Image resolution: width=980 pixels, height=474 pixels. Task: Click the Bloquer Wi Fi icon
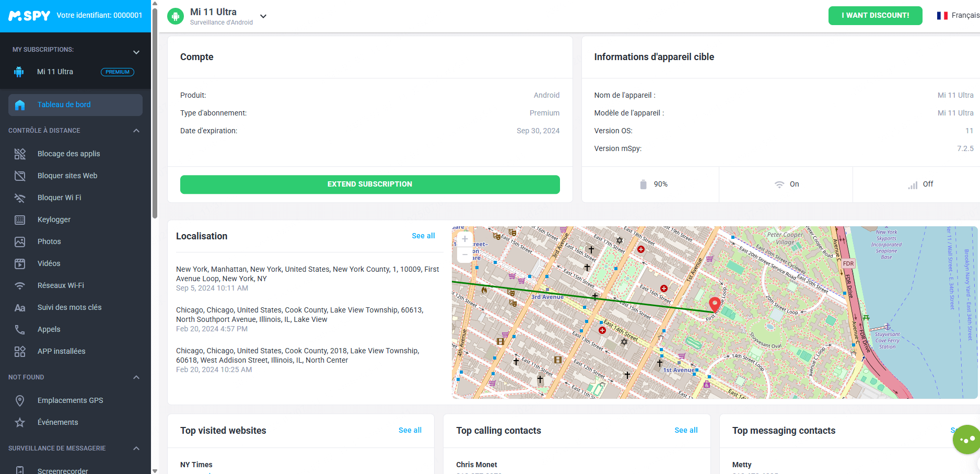pyautogui.click(x=20, y=198)
